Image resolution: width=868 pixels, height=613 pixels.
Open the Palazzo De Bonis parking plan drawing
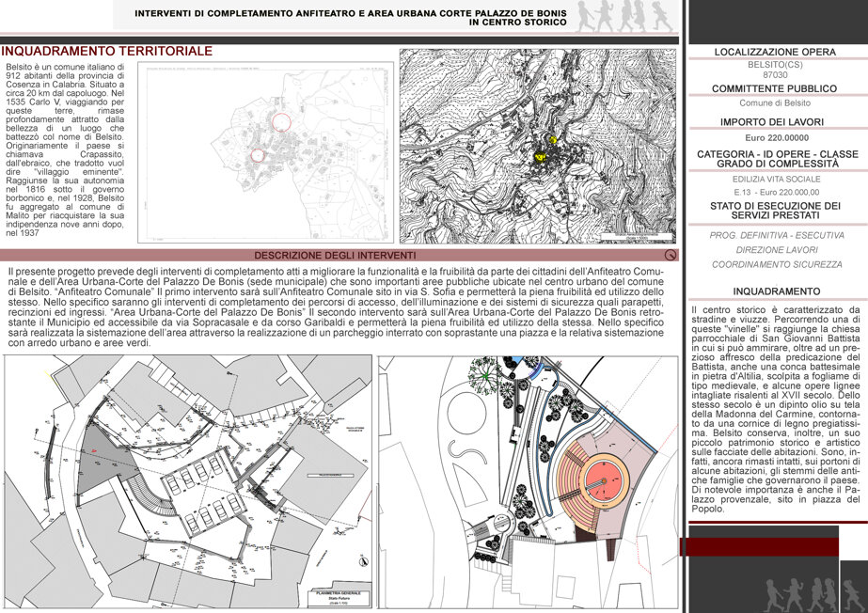[x=188, y=482]
